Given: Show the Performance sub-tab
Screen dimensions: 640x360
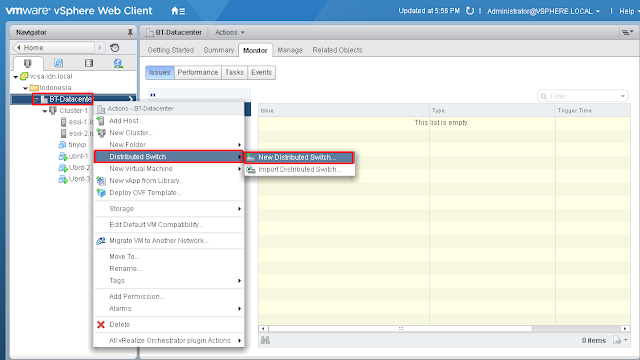Looking at the screenshot, I should [x=198, y=72].
